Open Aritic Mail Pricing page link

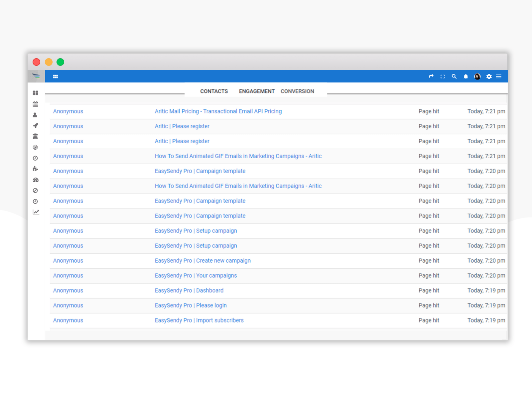click(218, 111)
